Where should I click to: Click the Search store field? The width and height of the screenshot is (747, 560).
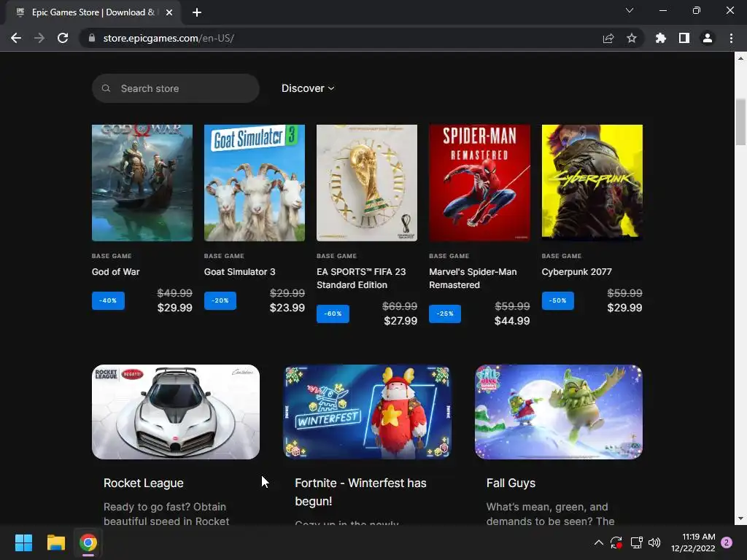[175, 88]
